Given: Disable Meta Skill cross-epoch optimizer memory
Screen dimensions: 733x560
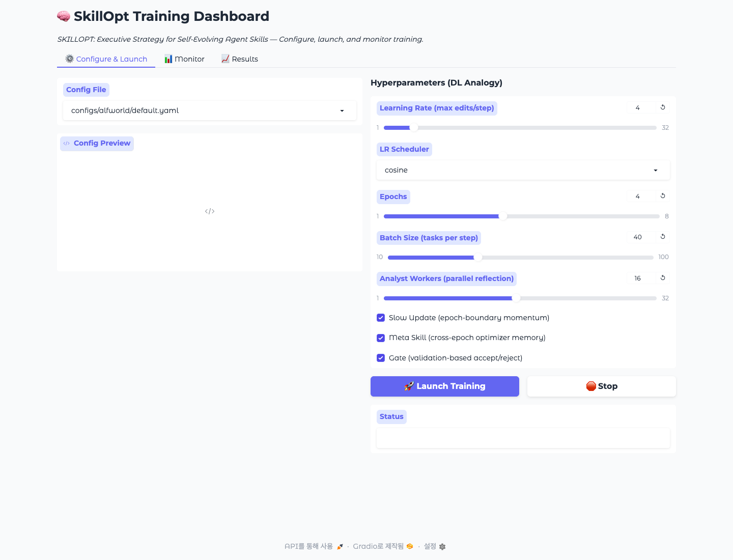Looking at the screenshot, I should point(381,338).
